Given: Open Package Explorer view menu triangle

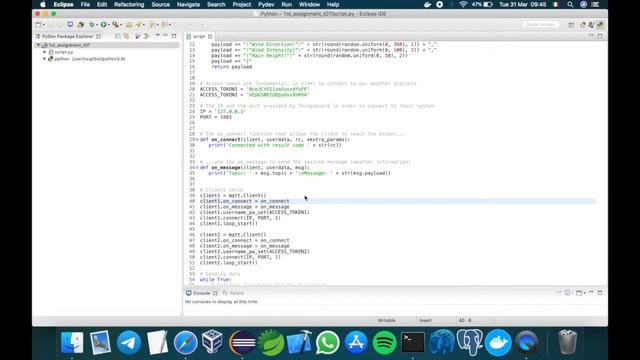Looking at the screenshot, I should 157,36.
